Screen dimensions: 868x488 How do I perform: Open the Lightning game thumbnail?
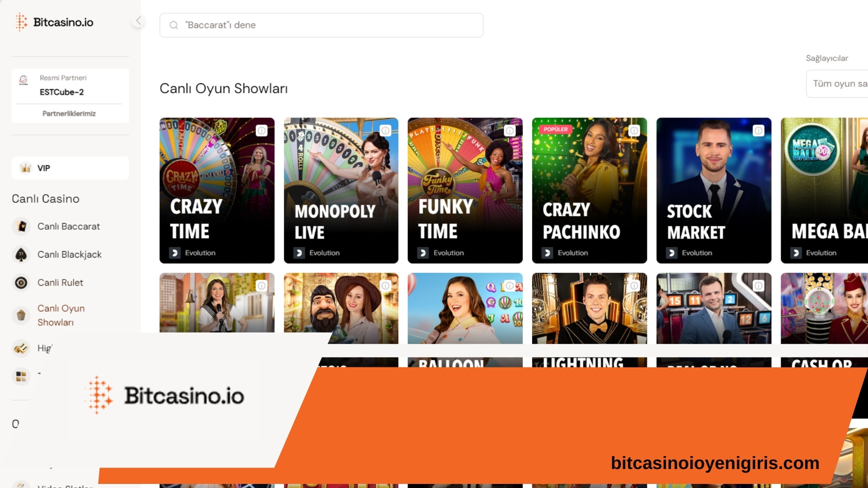click(590, 309)
